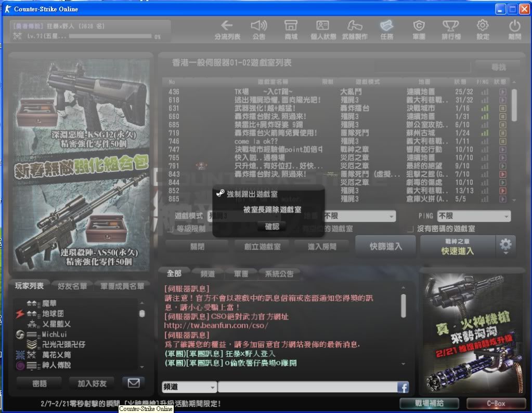
Task: Open the 軍團 clan shield icon
Action: tap(419, 30)
